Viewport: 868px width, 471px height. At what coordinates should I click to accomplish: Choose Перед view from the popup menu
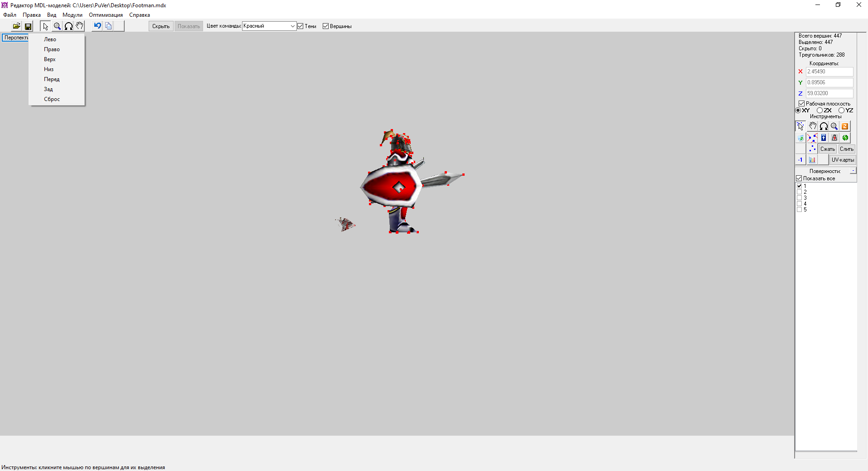pyautogui.click(x=57, y=79)
